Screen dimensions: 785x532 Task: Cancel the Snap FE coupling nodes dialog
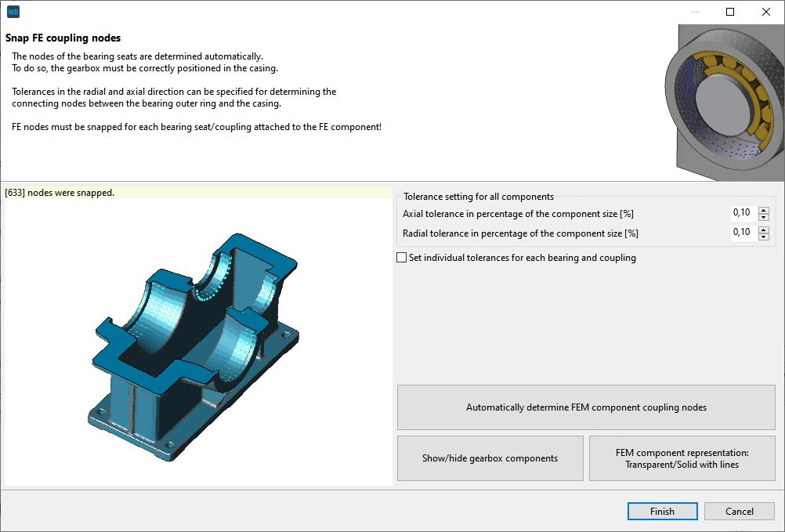pyautogui.click(x=739, y=511)
